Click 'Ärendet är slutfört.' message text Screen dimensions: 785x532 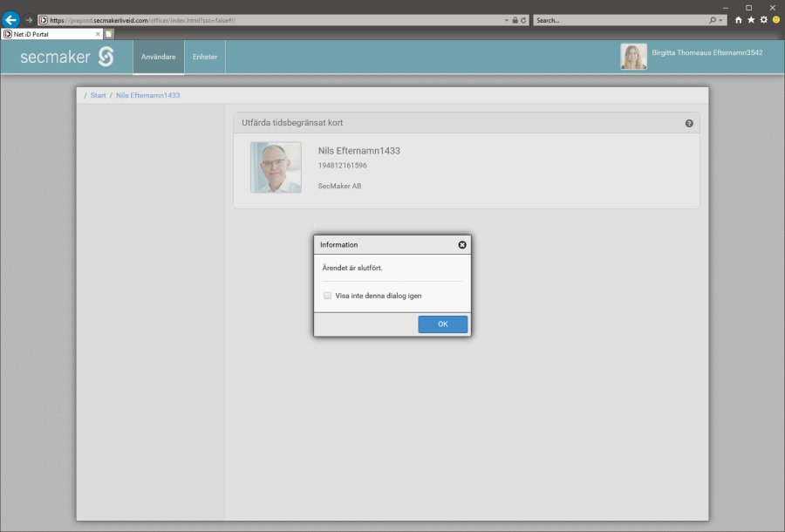tap(352, 268)
